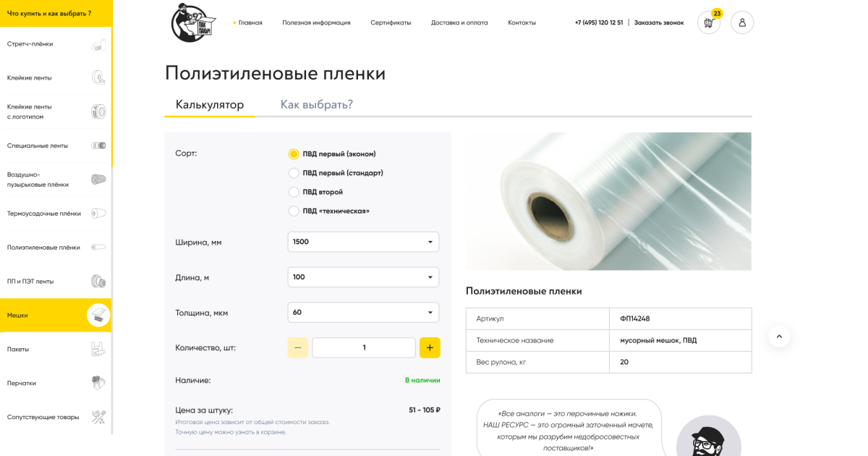Expand the Ширина, мм dropdown
868x456 pixels.
tap(363, 242)
